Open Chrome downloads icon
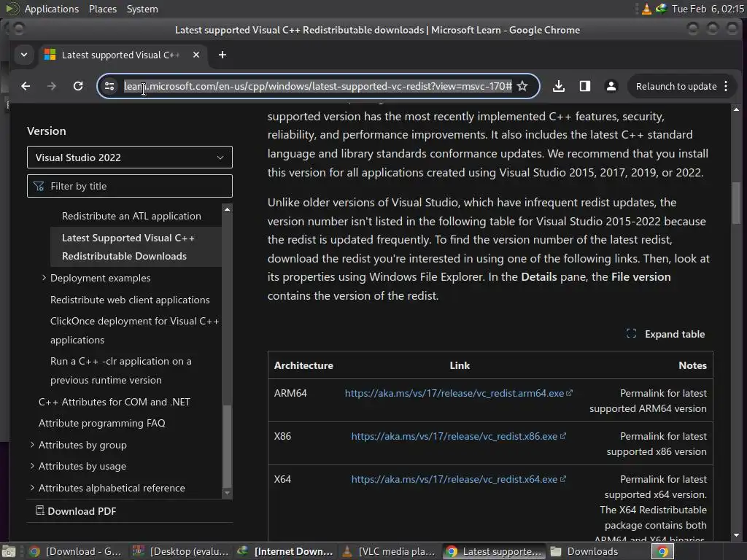 [x=559, y=86]
